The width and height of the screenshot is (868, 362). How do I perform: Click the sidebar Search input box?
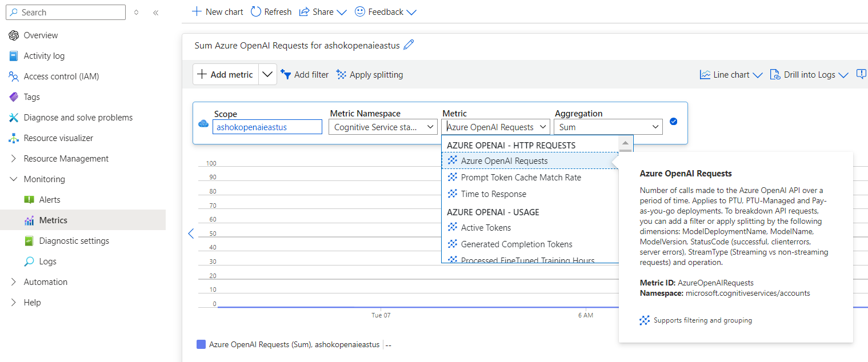pos(65,12)
